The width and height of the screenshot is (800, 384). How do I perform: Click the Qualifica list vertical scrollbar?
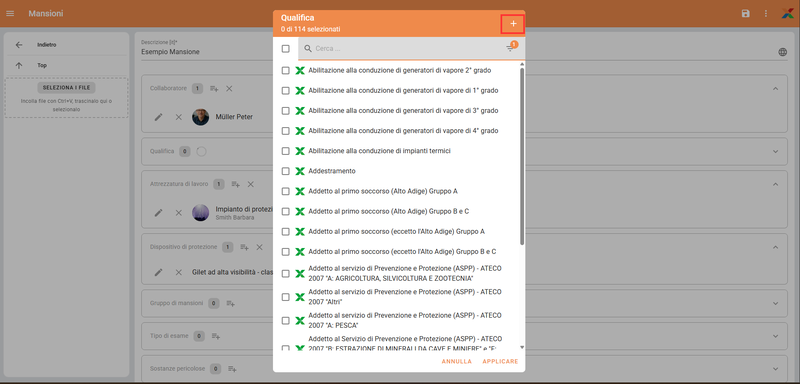point(521,156)
